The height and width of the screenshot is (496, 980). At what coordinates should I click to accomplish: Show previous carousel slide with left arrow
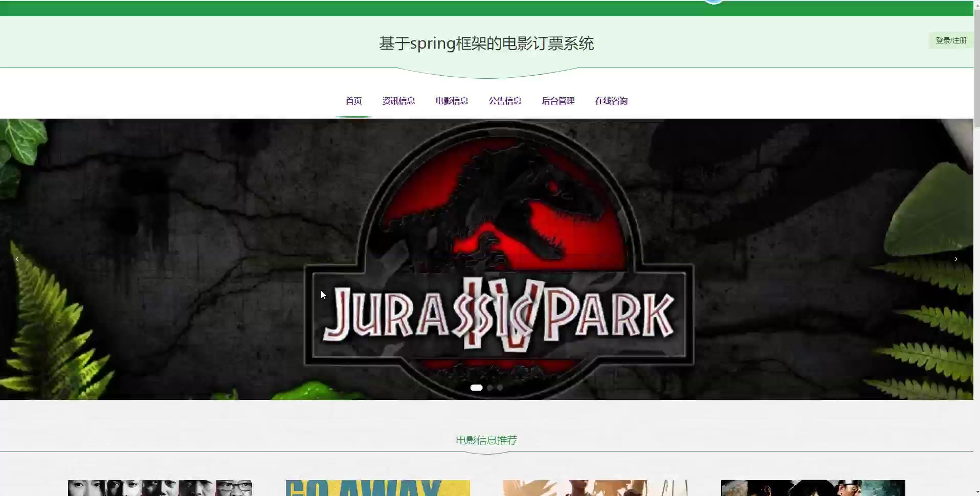pos(17,259)
